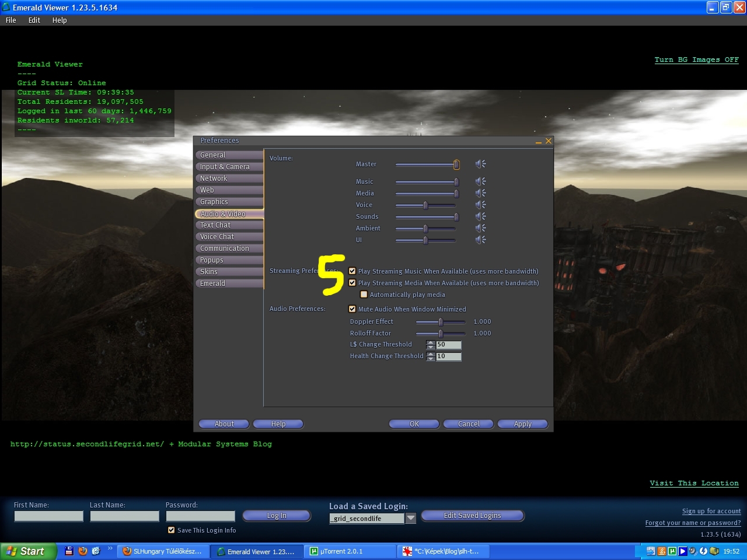This screenshot has height=560, width=747.
Task: Select the Network preferences tab
Action: (x=229, y=178)
